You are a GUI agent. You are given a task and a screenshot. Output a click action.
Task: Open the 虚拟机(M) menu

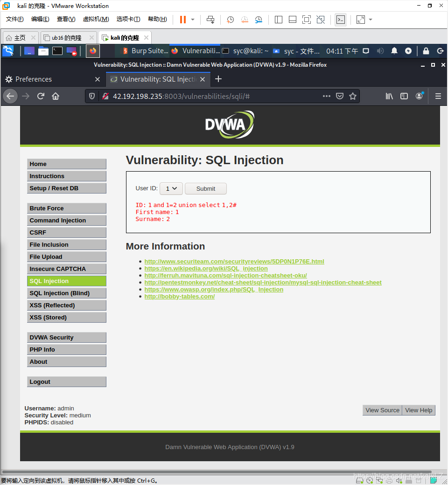[x=96, y=19]
